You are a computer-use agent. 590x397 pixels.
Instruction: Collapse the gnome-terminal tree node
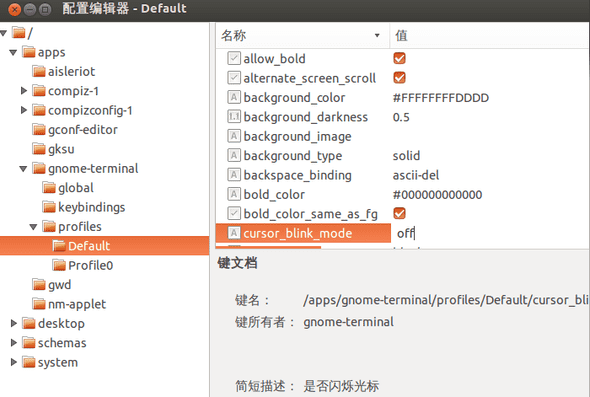[x=23, y=169]
